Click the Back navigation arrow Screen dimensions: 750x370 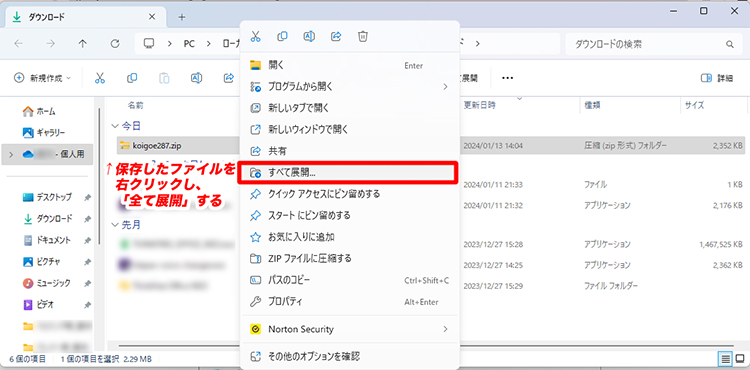[x=18, y=44]
